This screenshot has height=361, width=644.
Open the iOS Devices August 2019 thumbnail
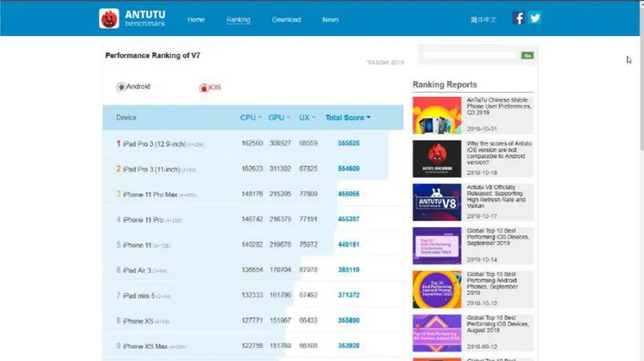437,333
